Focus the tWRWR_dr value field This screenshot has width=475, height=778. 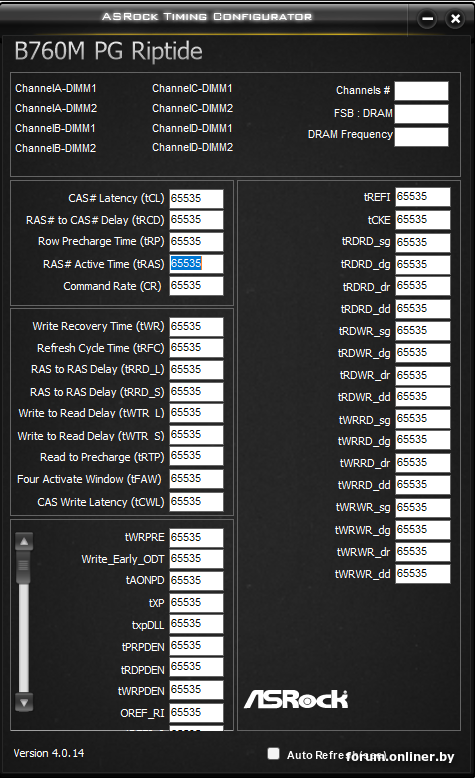coord(422,552)
